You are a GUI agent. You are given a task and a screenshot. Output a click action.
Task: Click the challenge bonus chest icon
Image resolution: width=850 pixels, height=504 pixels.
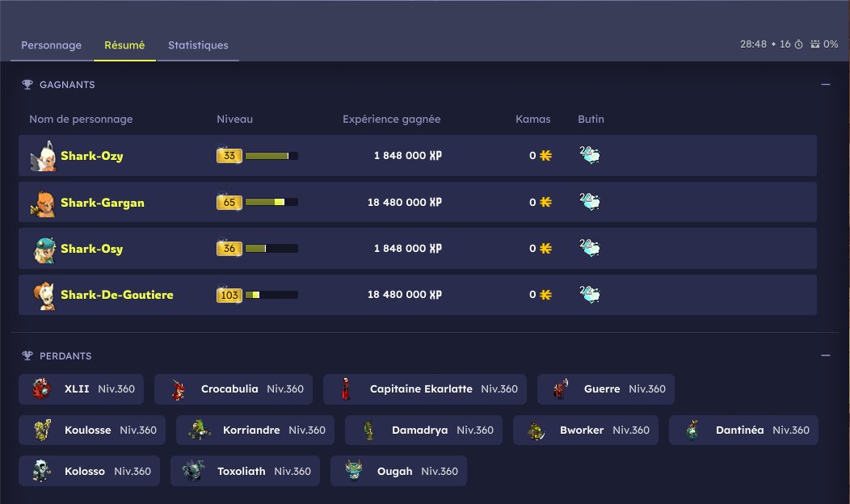coord(814,44)
